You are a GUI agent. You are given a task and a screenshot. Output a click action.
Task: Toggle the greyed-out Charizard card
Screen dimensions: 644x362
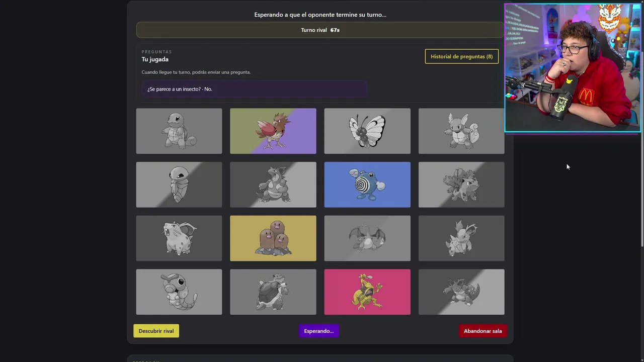click(x=367, y=238)
